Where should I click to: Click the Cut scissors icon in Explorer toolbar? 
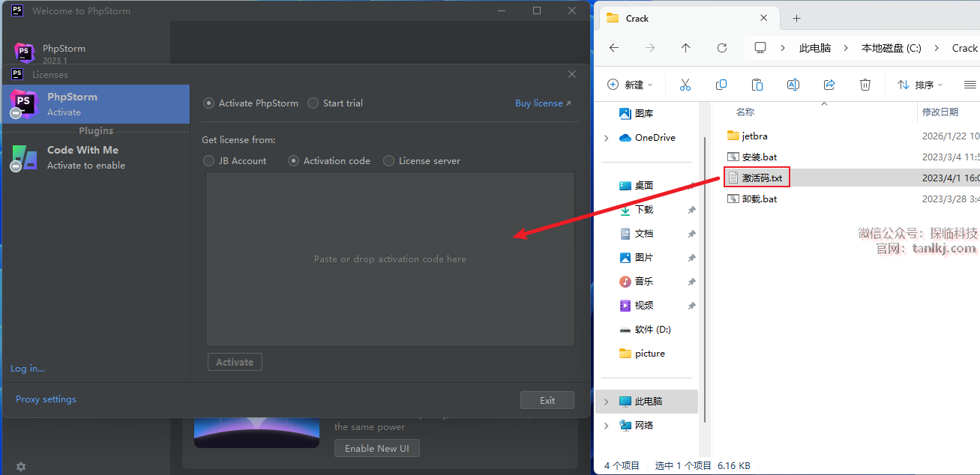tap(685, 85)
